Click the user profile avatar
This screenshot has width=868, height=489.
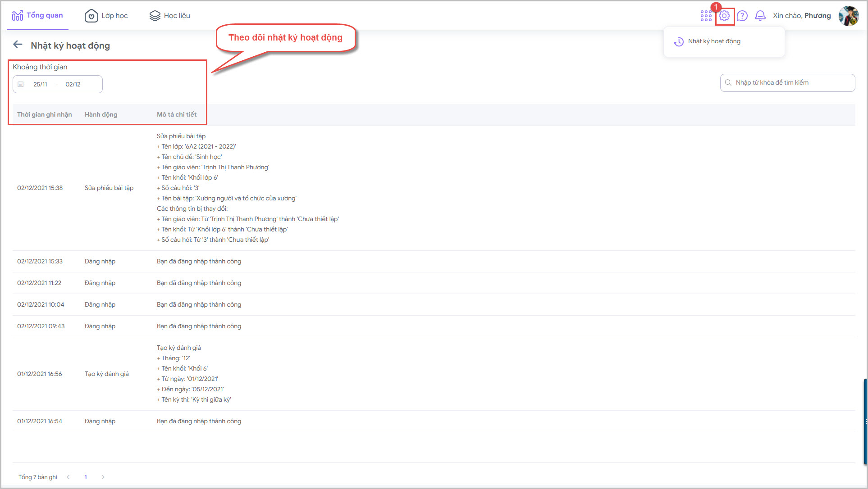click(848, 16)
